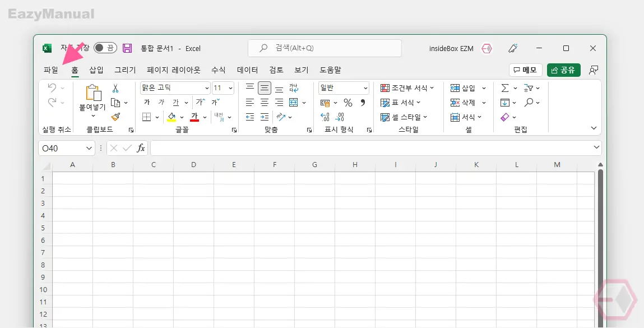This screenshot has width=644, height=328.
Task: Open the 일반 number format dropdown
Action: [x=365, y=88]
